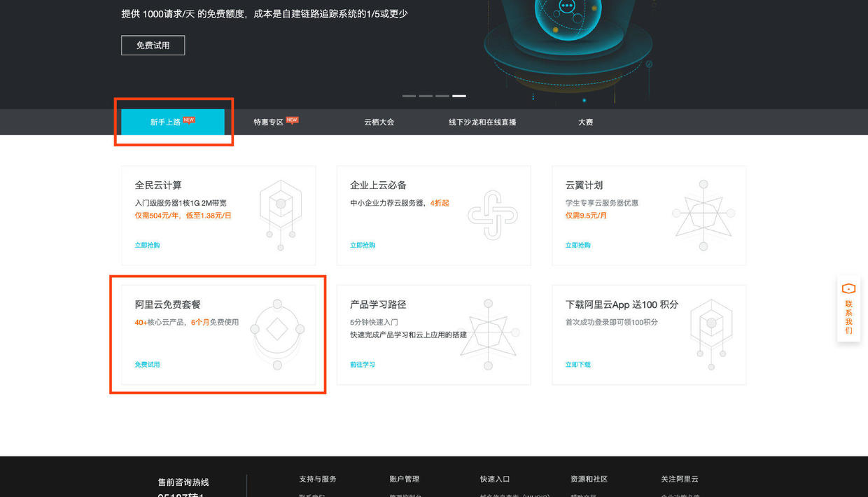868x497 pixels.
Task: Click price text 仅需504元/年，低至1.38元/日
Action: click(183, 216)
